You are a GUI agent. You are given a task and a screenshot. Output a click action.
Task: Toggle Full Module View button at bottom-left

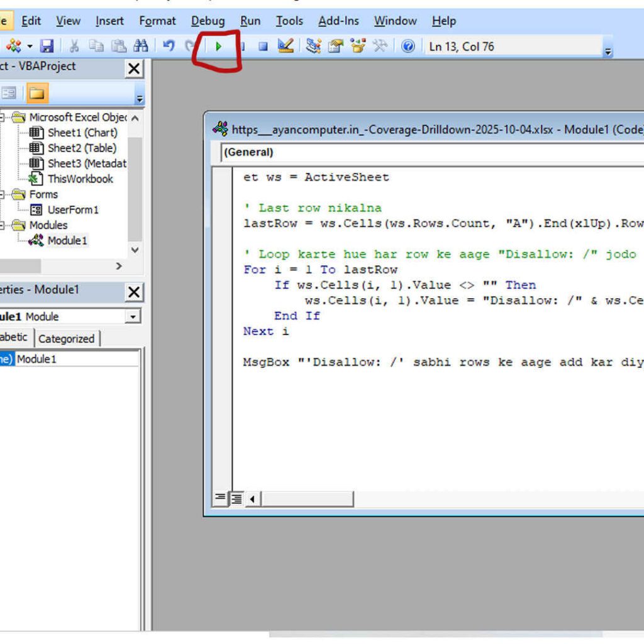point(236,499)
